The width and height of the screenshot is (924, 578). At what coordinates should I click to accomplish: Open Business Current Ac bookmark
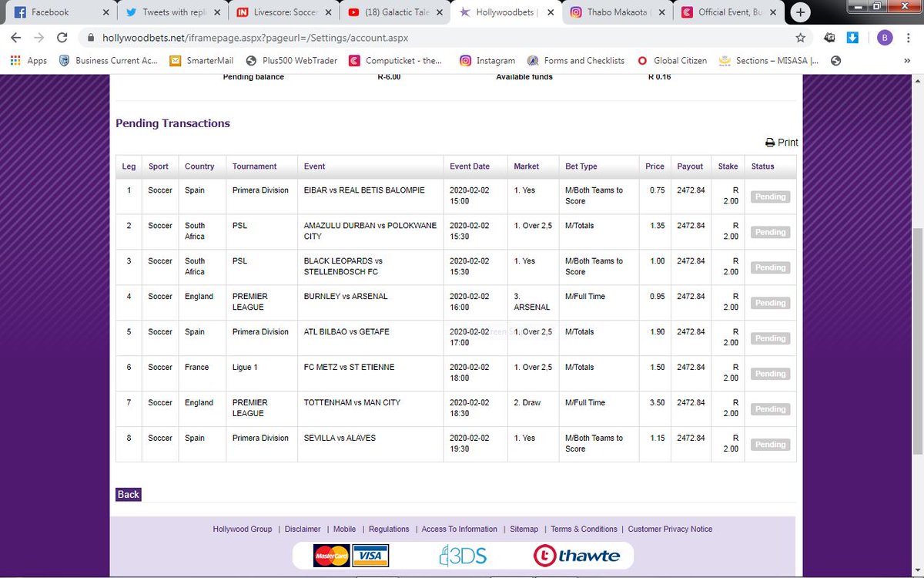point(109,60)
